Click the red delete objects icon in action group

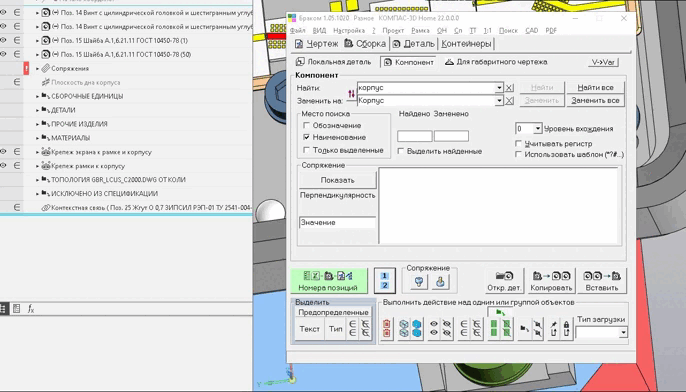(386, 329)
